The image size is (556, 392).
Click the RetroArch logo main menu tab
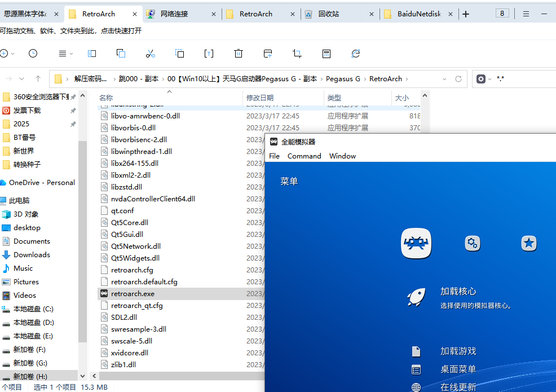click(416, 243)
